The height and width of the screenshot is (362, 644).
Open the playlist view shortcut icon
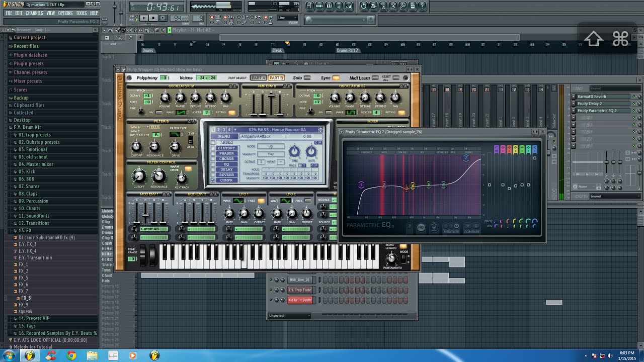coord(310,6)
